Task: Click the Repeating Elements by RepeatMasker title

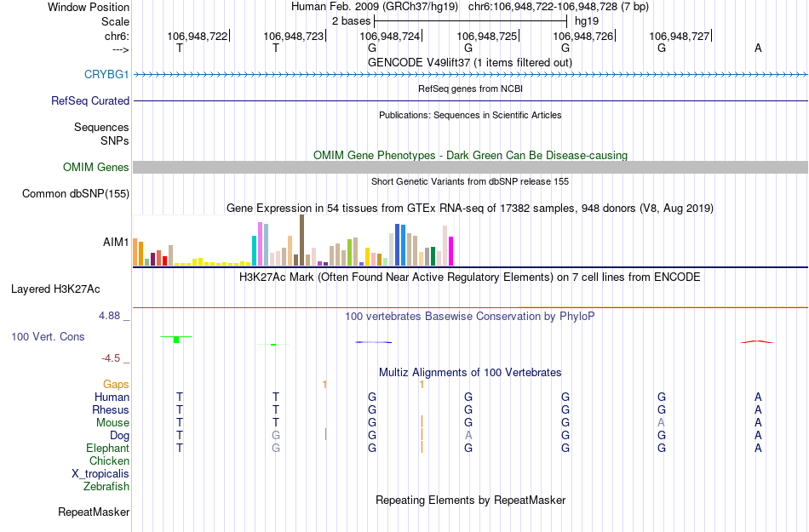Action: coord(470,500)
